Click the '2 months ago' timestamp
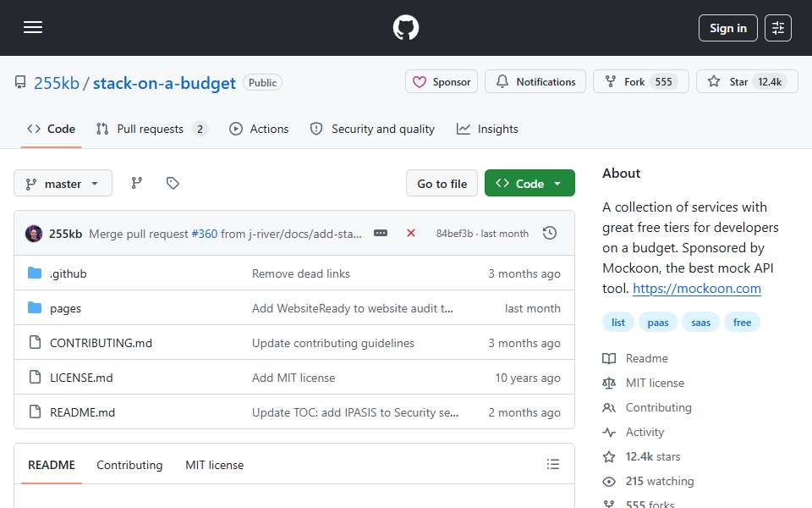 click(x=524, y=412)
